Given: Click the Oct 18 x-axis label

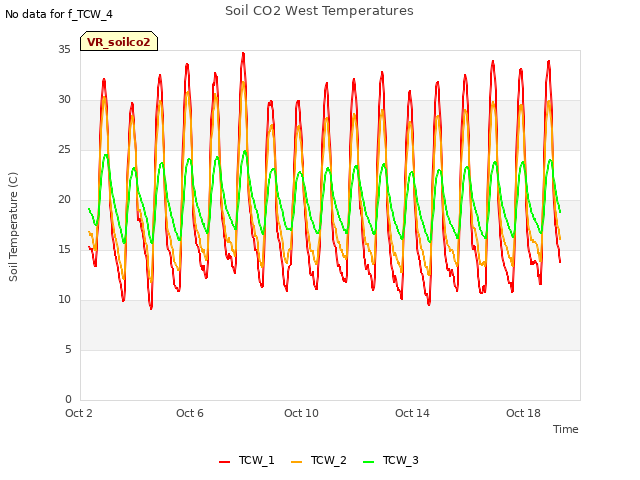Looking at the screenshot, I should tap(523, 413).
